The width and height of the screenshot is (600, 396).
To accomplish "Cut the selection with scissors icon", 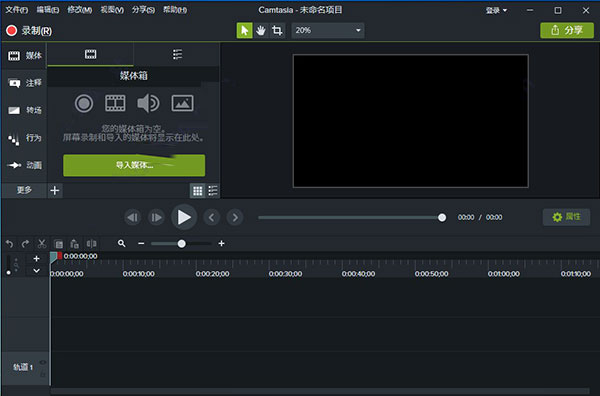I will pyautogui.click(x=42, y=244).
